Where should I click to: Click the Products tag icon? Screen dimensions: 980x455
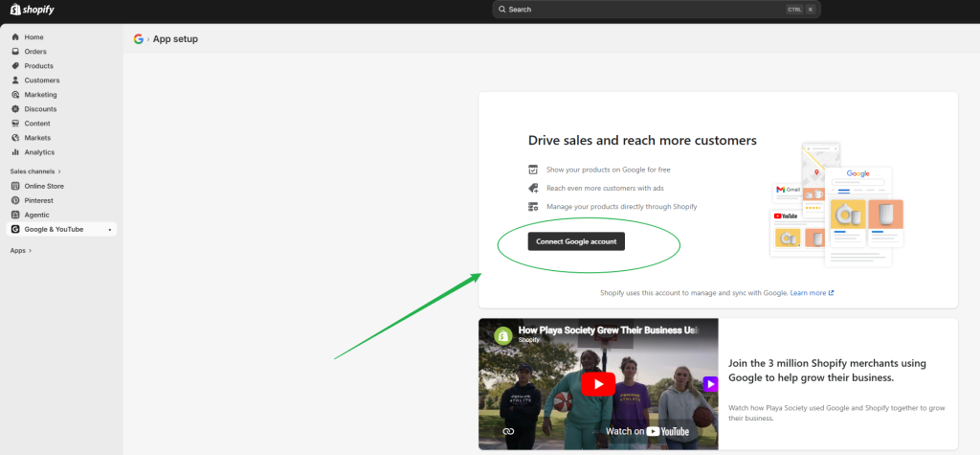[x=15, y=66]
